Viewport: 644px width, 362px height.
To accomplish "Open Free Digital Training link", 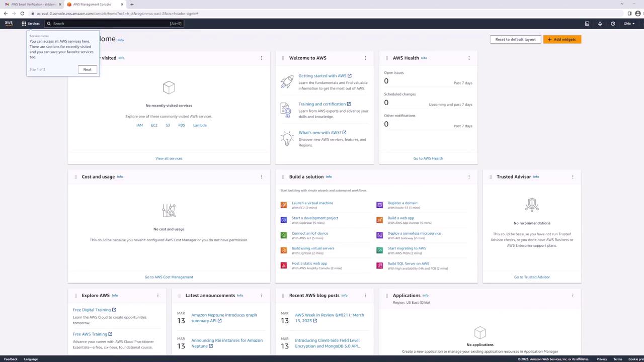I will click(94, 310).
